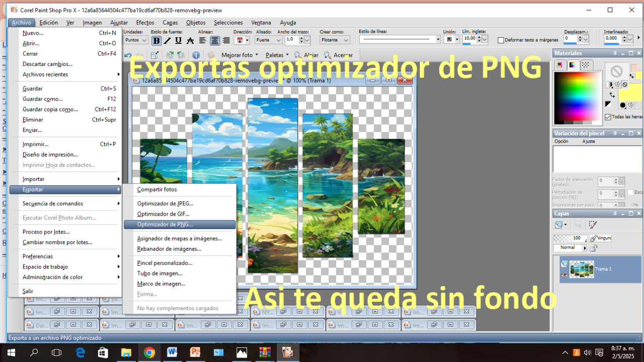Toggle visibility eye of Trama 1 layer

pos(565,275)
